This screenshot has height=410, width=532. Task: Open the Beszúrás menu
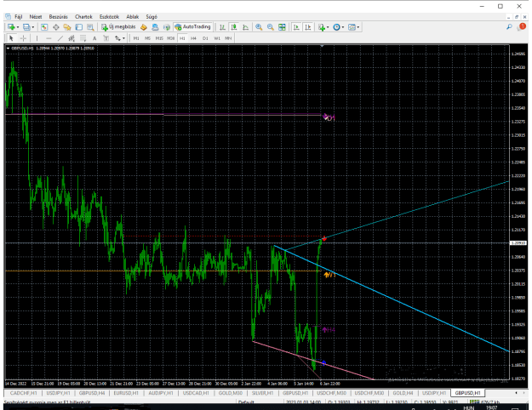coord(58,17)
